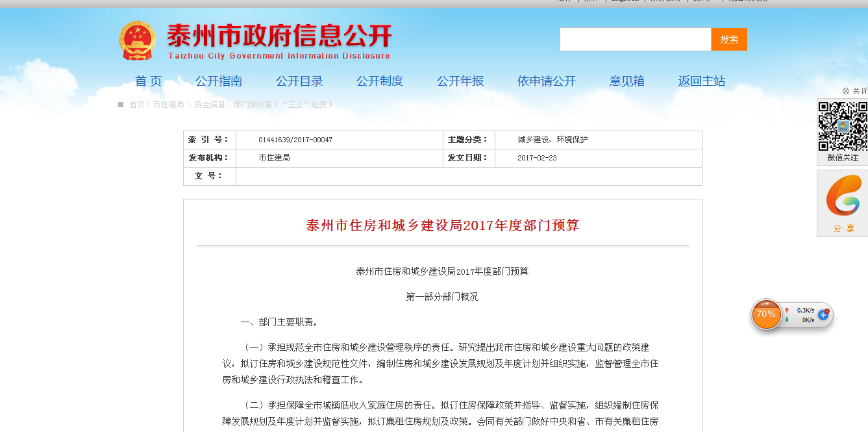
Task: Click the gray square breadcrumb bullet icon
Action: coord(121,105)
